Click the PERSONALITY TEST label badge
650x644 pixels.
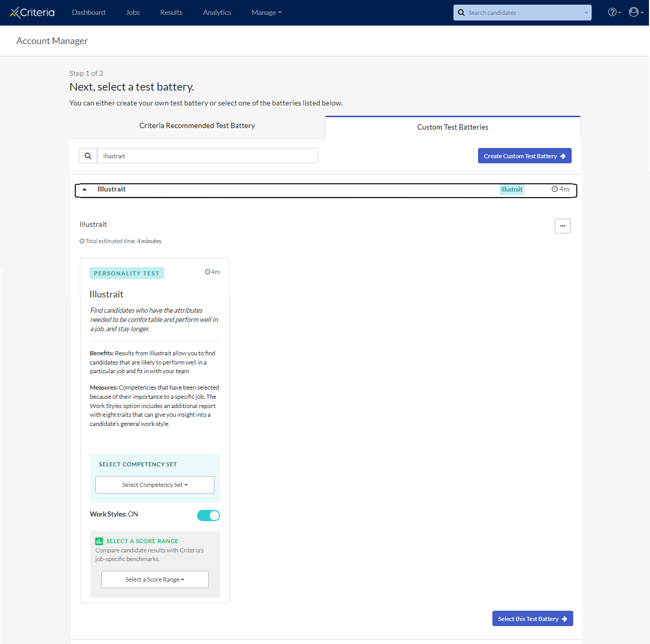[x=126, y=273]
